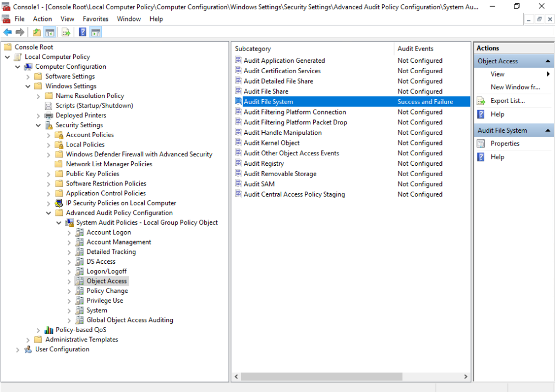
Task: Click Properties icon in Actions pane
Action: point(481,144)
